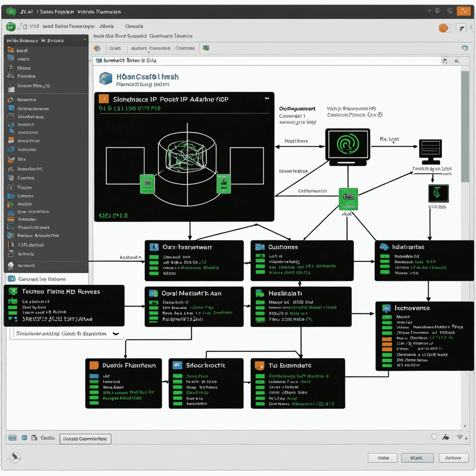Click the blue cube icon beside page heading
476x476 pixels.
[105, 78]
